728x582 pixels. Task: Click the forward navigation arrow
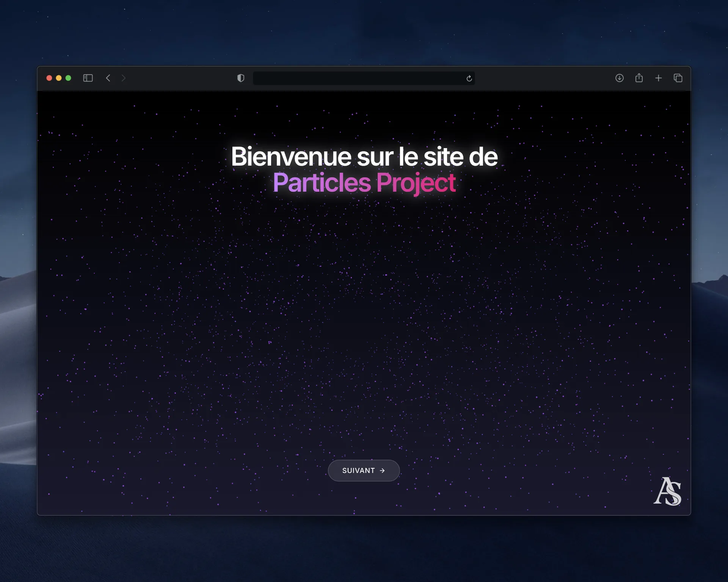point(123,78)
